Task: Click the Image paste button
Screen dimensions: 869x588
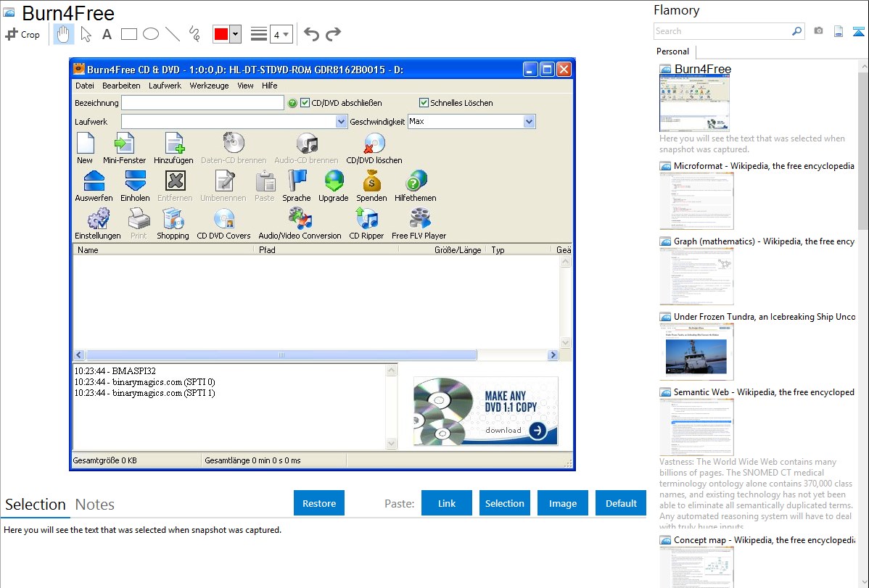Action: (562, 503)
